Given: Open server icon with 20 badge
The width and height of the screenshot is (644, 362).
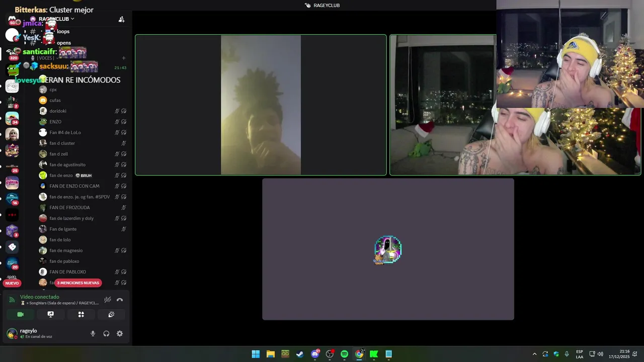Looking at the screenshot, I should pyautogui.click(x=12, y=263).
